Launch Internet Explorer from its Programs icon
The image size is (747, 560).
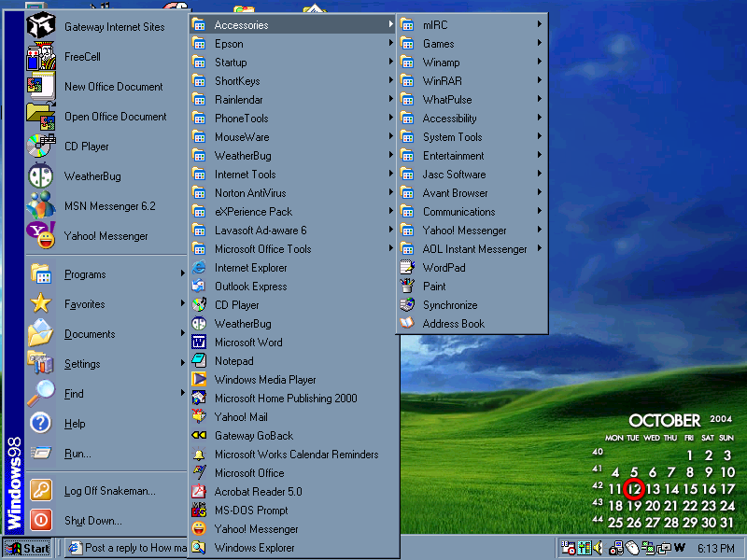[x=199, y=268]
